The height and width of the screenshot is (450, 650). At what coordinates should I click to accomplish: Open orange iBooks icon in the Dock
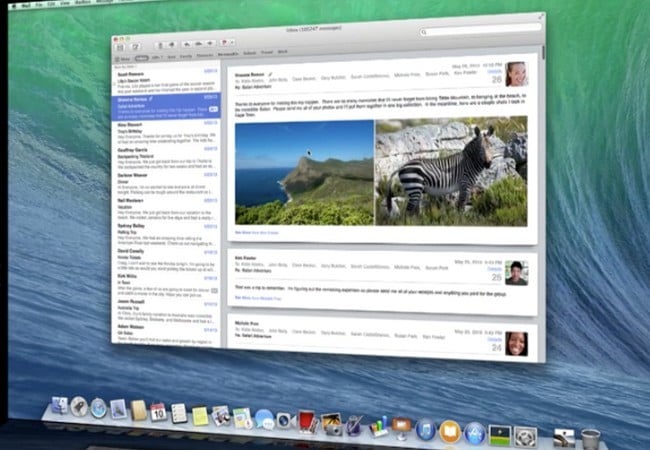(x=451, y=431)
